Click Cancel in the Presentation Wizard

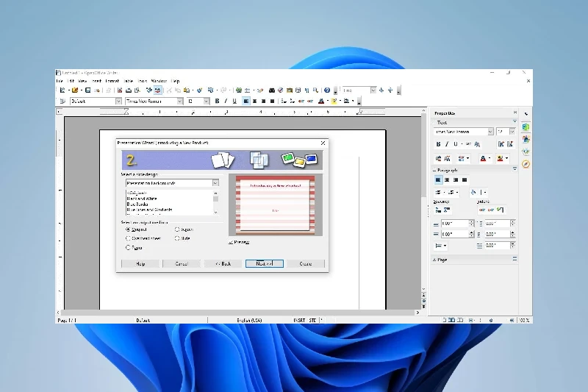181,263
